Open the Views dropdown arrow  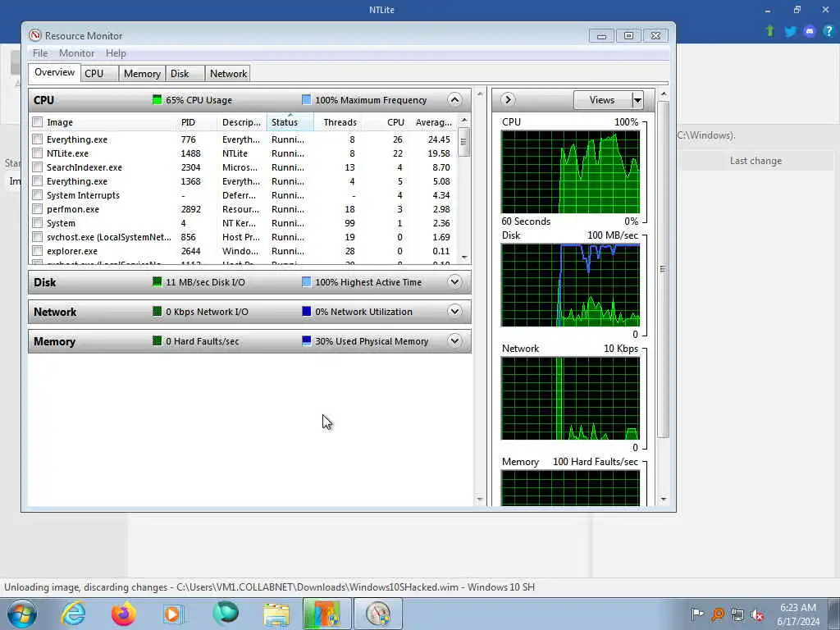[x=637, y=100]
